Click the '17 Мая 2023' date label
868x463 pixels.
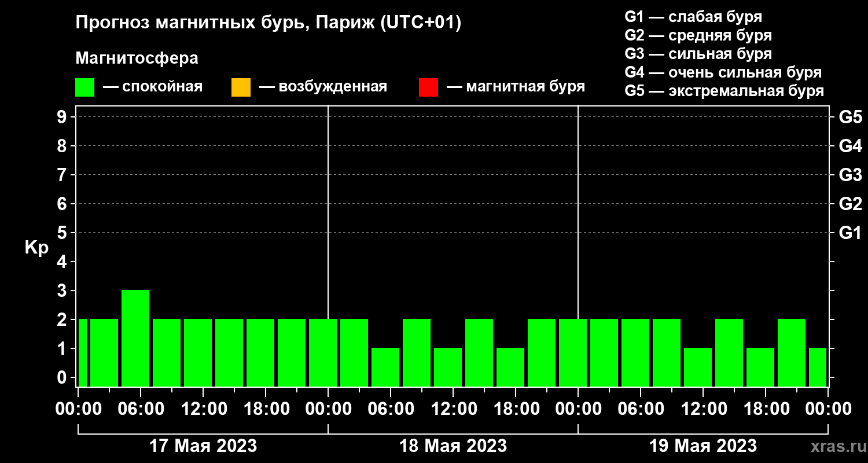203,446
